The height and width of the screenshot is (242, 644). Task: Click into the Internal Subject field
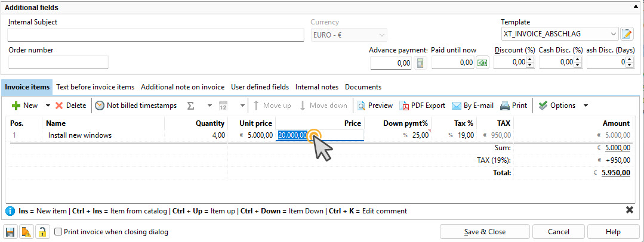[156, 35]
